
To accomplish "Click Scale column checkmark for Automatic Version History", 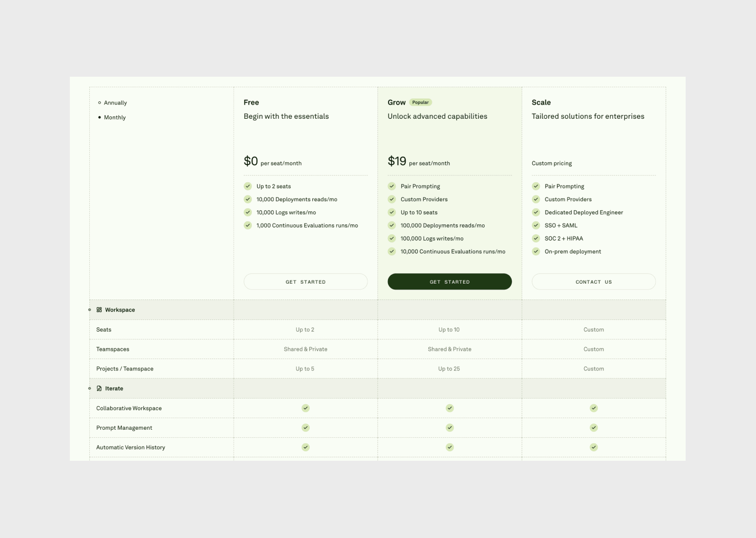I will (593, 448).
